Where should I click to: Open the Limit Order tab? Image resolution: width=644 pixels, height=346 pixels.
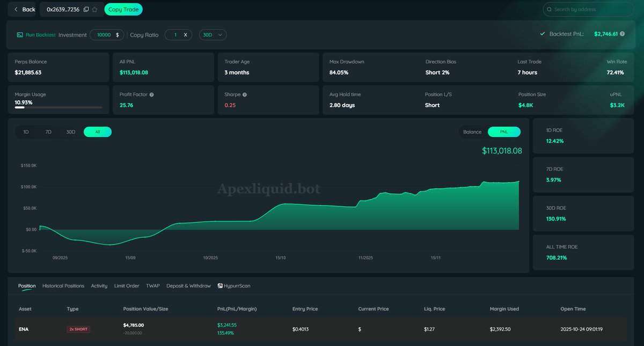pos(127,286)
